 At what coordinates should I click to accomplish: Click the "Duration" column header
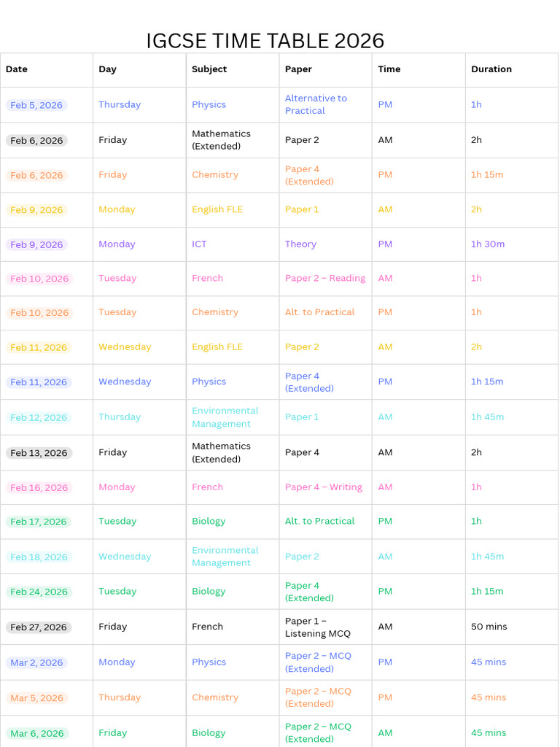[x=491, y=69]
